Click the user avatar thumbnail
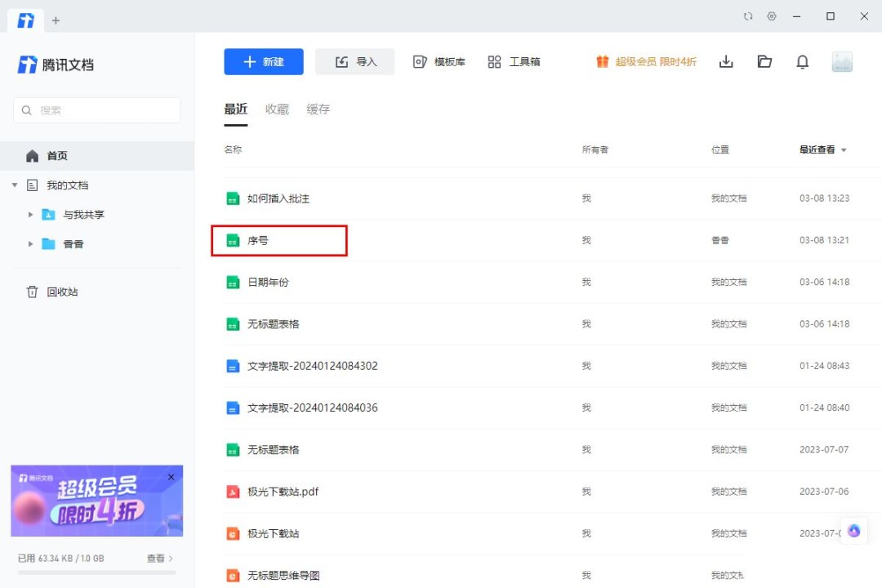Screen dimensions: 882x588 click(842, 62)
